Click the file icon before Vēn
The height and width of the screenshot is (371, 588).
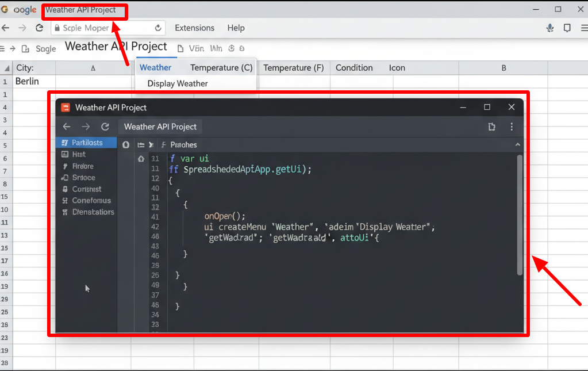180,49
